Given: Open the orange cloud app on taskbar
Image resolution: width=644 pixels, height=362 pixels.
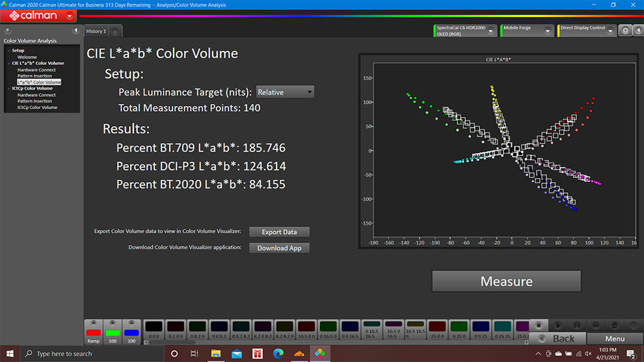Looking at the screenshot, I should click(x=299, y=354).
